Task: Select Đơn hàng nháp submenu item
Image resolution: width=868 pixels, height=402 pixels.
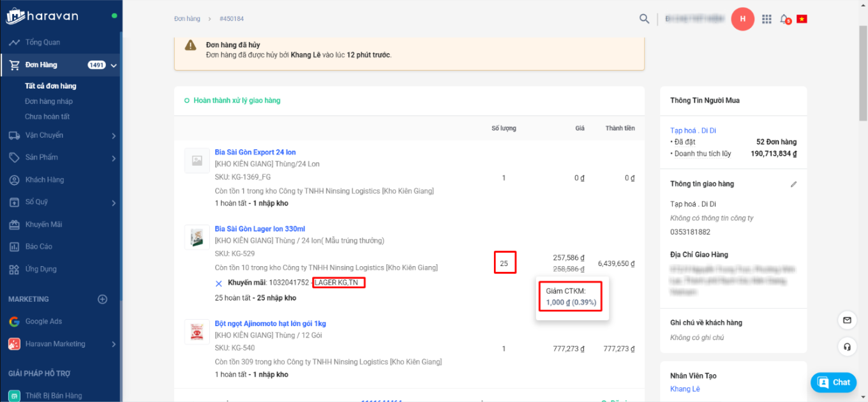Action: [x=49, y=101]
